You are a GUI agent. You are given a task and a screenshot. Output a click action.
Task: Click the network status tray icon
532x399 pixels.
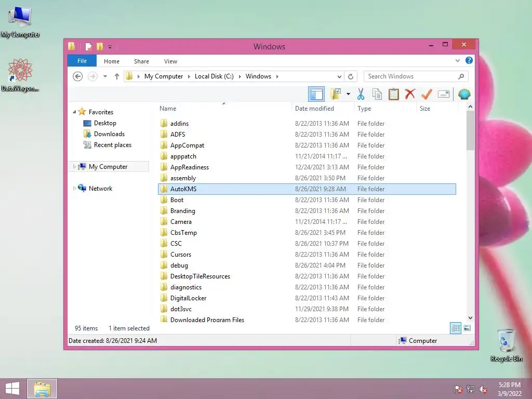point(471,389)
